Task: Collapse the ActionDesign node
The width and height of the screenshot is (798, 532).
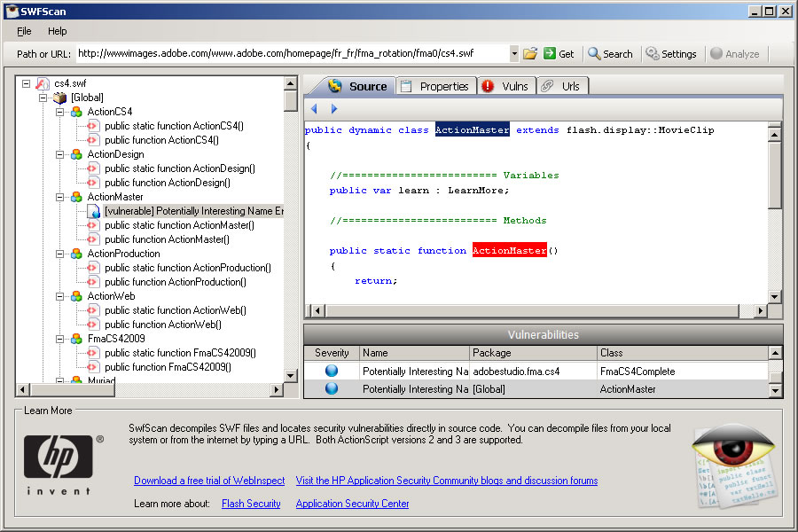Action: click(x=59, y=154)
